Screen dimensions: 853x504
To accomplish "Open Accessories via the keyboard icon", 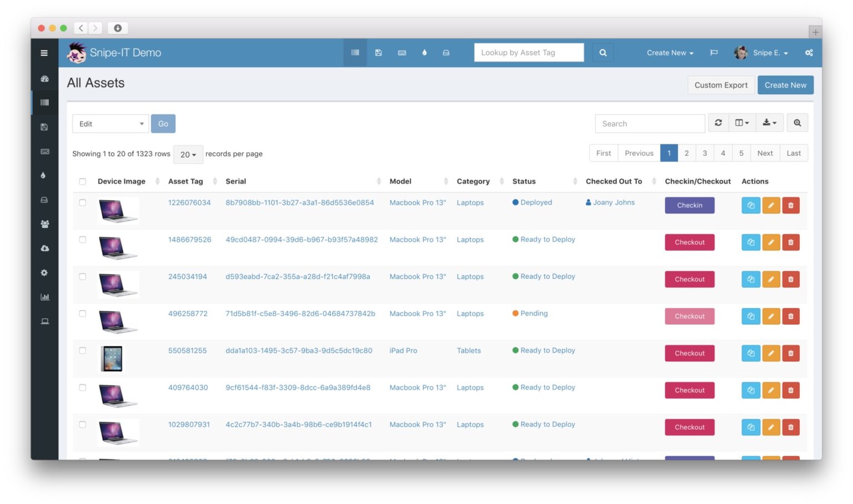I will pos(402,52).
